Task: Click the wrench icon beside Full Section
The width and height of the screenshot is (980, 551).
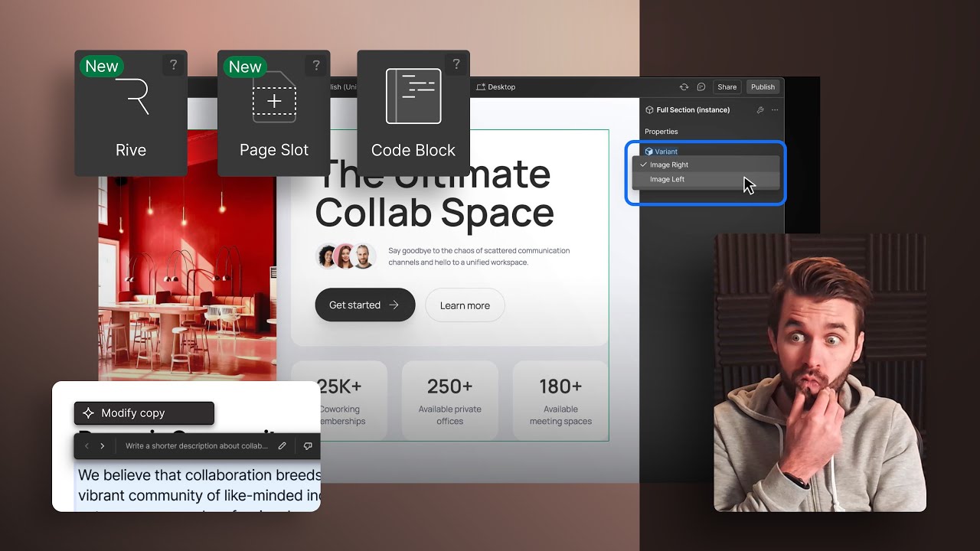Action: coord(760,110)
